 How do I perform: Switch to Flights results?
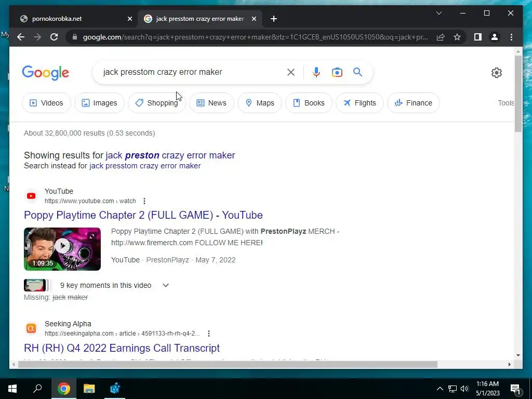[x=360, y=103]
